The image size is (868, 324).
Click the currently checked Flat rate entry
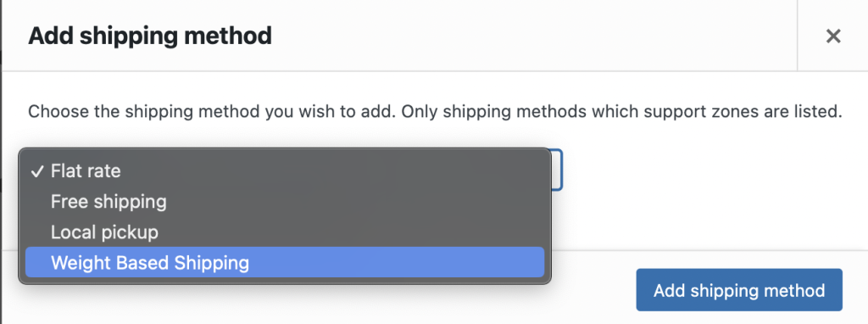click(x=285, y=171)
